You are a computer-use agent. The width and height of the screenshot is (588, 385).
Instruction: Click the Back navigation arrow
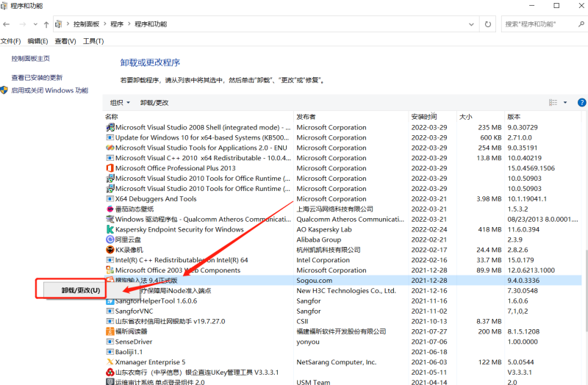(7, 24)
